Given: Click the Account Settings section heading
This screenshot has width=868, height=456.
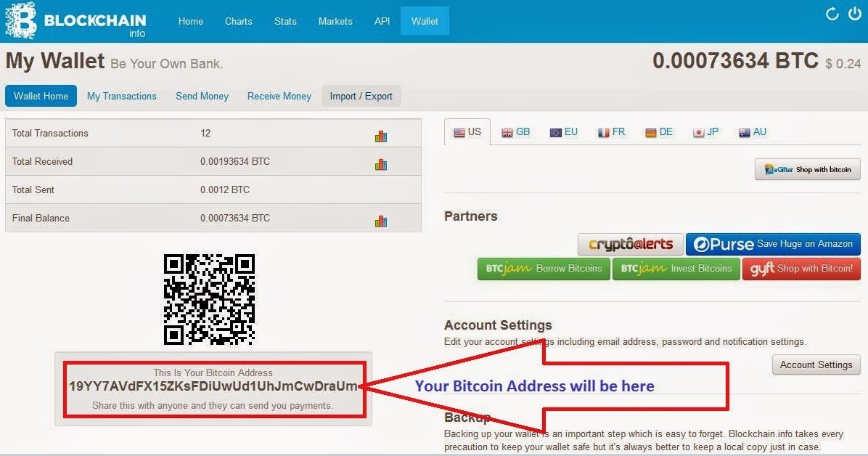Looking at the screenshot, I should click(x=498, y=325).
